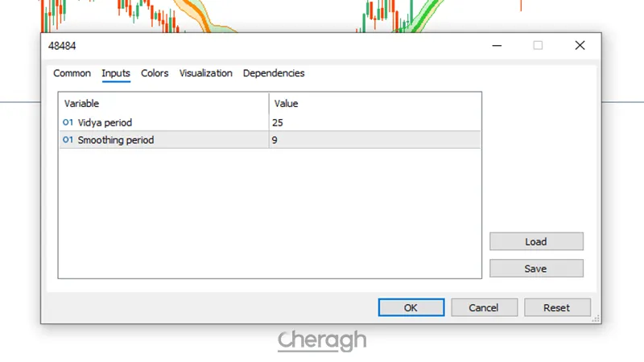
Task: Open the Colors tab
Action: coord(155,73)
